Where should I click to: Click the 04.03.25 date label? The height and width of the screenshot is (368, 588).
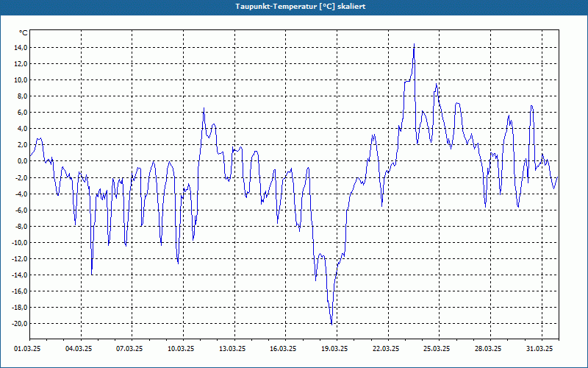[x=79, y=349]
